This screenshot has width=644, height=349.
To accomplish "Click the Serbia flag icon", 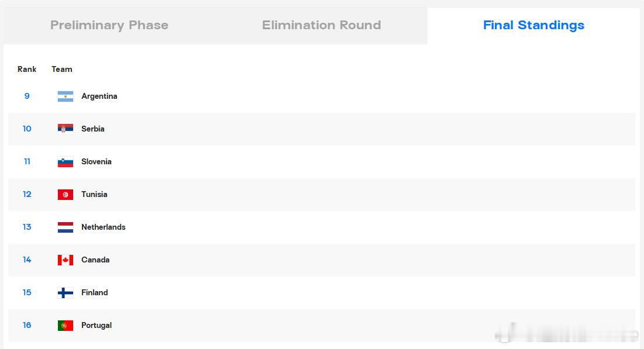I will (66, 129).
